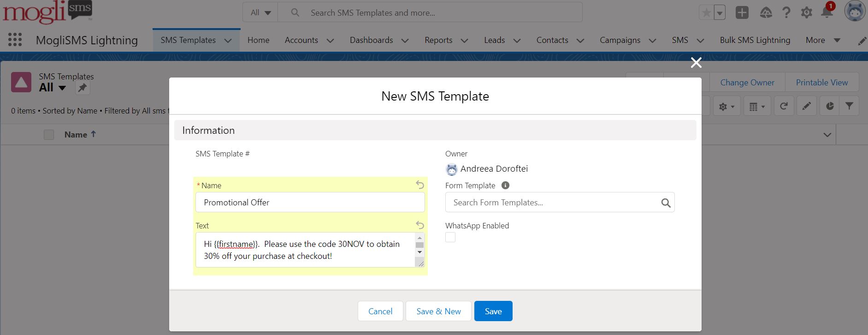Toggle the WhatsApp Enabled checkbox
The width and height of the screenshot is (868, 335).
[450, 237]
